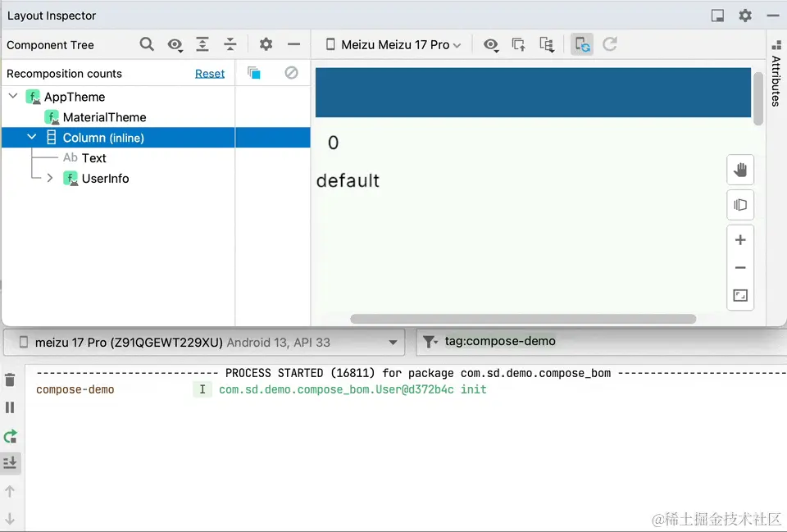
Task: Open Layout Inspector settings gear
Action: click(x=745, y=16)
